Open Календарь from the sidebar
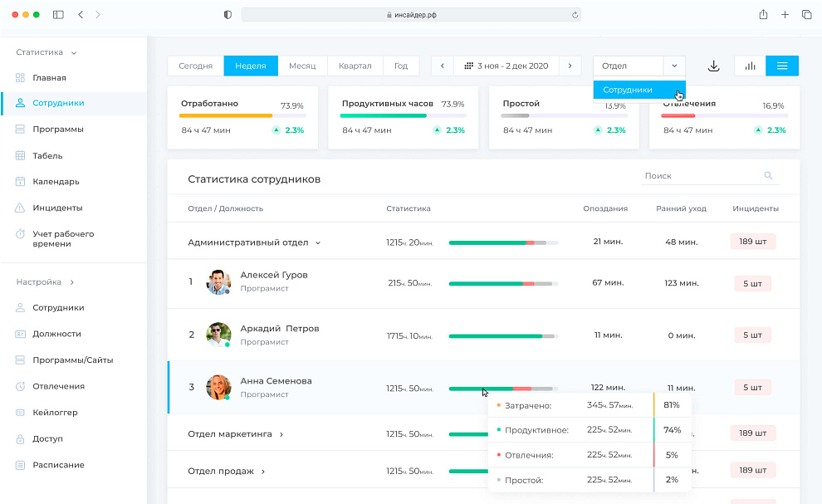The width and height of the screenshot is (822, 504). pyautogui.click(x=56, y=182)
